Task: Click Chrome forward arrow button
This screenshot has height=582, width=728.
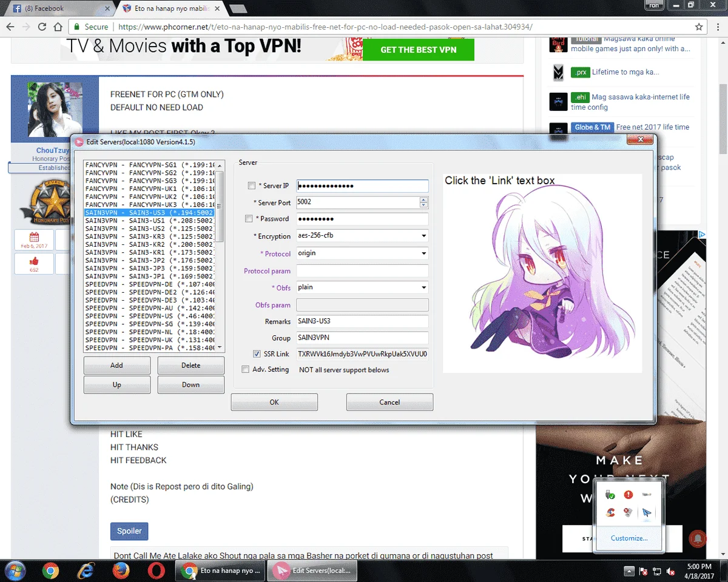Action: pos(26,27)
